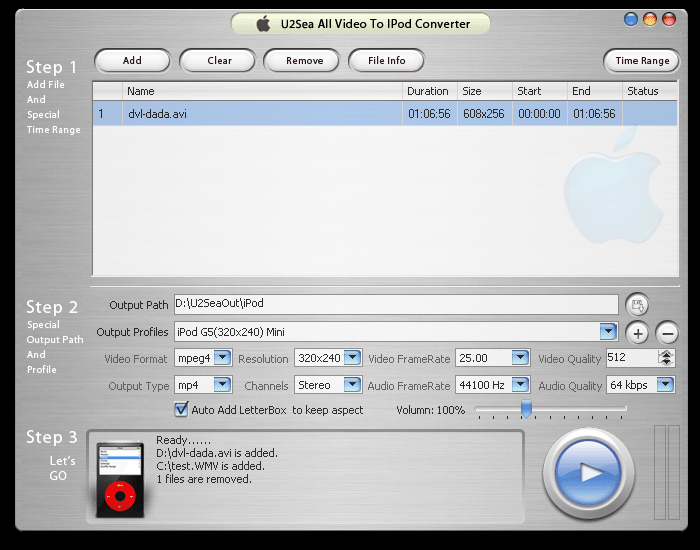Click the Apple logo in title bar
700x550 pixels.
[x=263, y=24]
